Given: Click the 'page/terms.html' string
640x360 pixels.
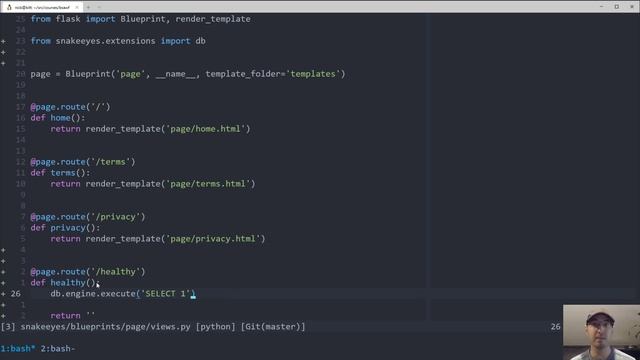Looking at the screenshot, I should [x=208, y=184].
